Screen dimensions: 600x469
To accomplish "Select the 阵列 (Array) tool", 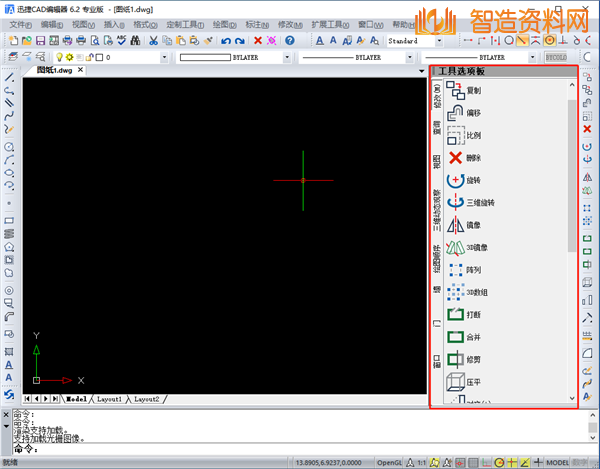I will point(456,270).
